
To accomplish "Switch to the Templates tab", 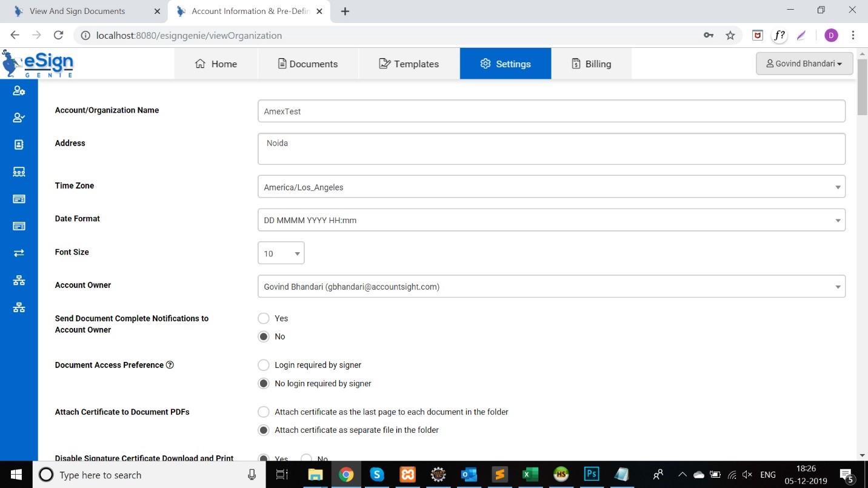I will (409, 63).
